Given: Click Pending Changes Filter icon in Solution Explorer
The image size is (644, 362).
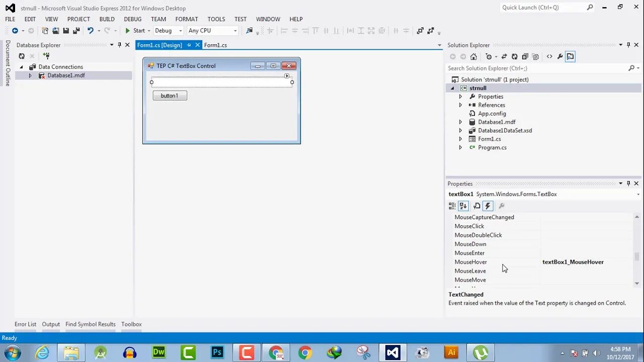Looking at the screenshot, I should coord(489,57).
